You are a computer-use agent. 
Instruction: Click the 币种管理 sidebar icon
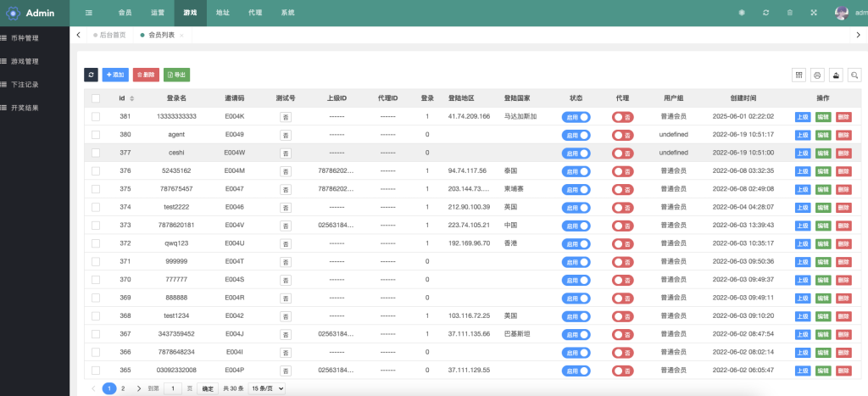4,38
